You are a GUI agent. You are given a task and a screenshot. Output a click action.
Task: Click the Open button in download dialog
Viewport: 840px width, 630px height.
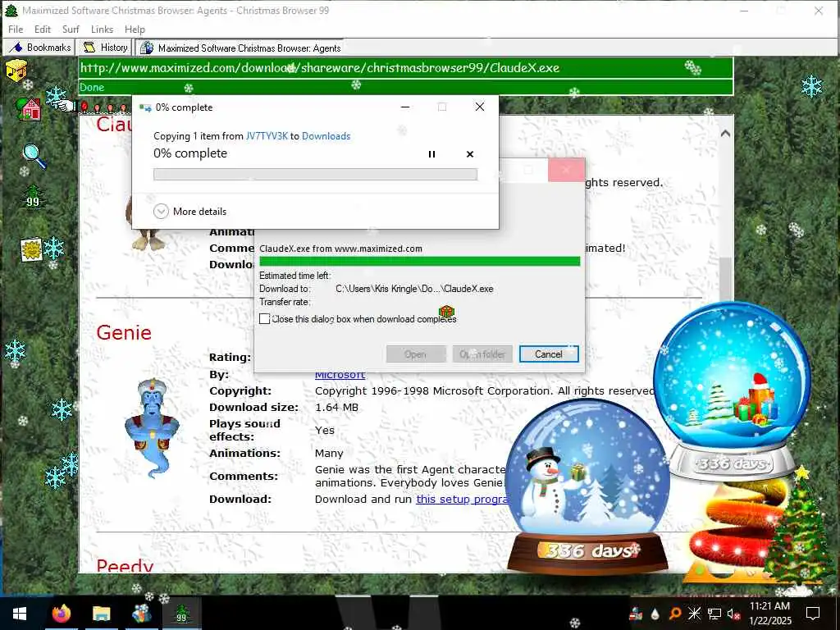coord(416,354)
